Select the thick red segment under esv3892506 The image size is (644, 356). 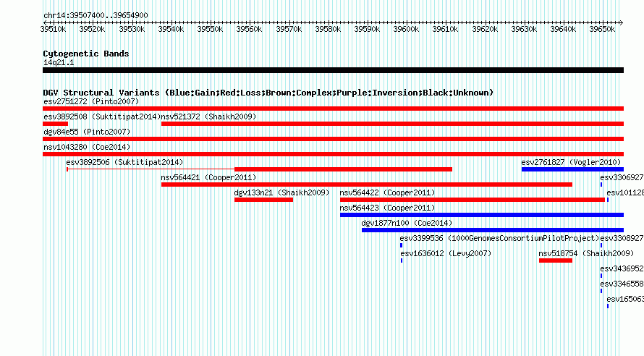(344, 169)
